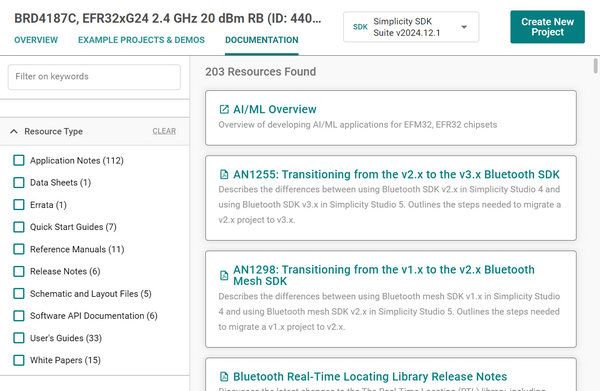600x391 pixels.
Task: Open AN1298 Bluetooth Mesh SDK transition document
Action: click(384, 275)
